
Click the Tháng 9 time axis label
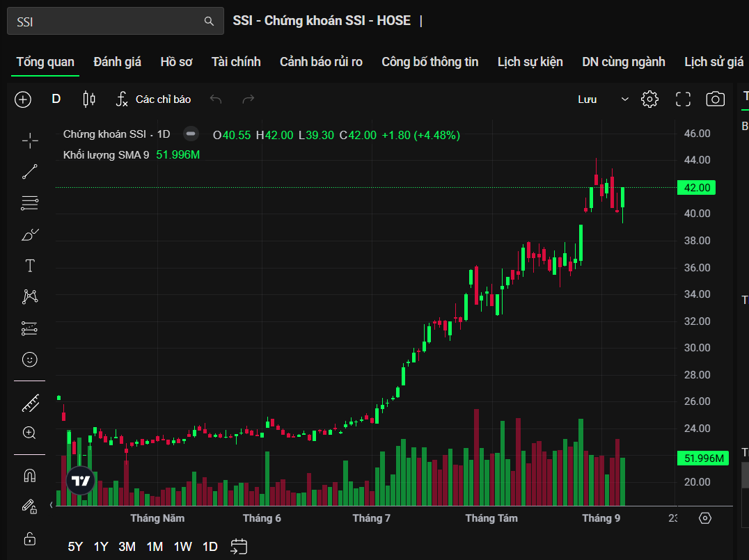click(601, 518)
